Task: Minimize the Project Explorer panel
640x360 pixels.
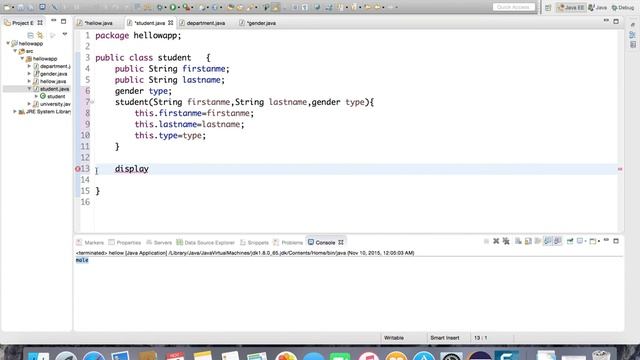Action: tap(53, 21)
